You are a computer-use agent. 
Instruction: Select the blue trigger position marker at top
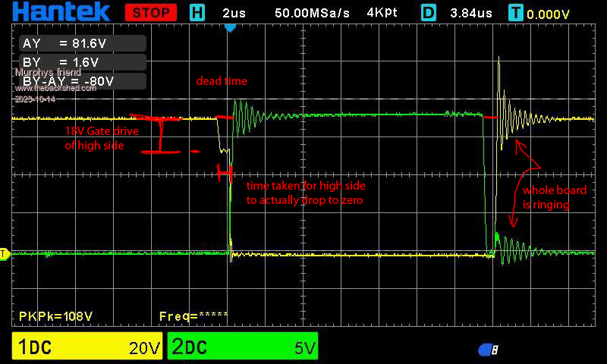point(231,27)
